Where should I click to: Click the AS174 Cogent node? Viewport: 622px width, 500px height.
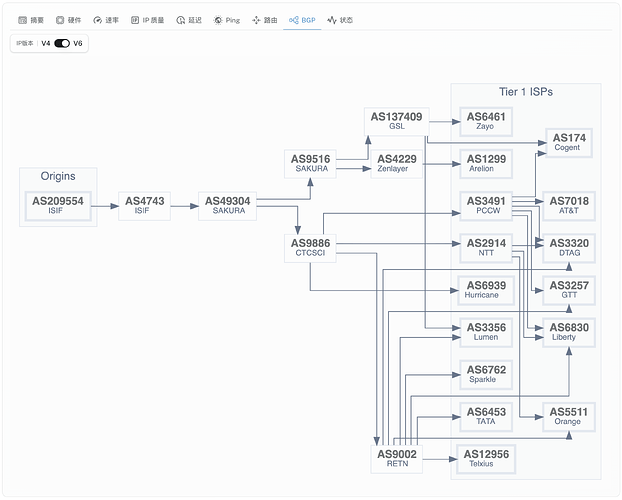(x=569, y=143)
